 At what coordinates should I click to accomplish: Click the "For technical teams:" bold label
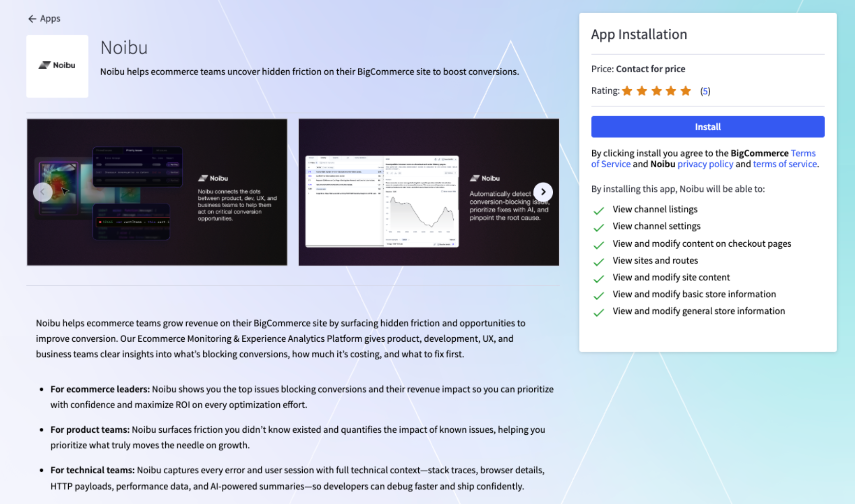[x=93, y=470]
